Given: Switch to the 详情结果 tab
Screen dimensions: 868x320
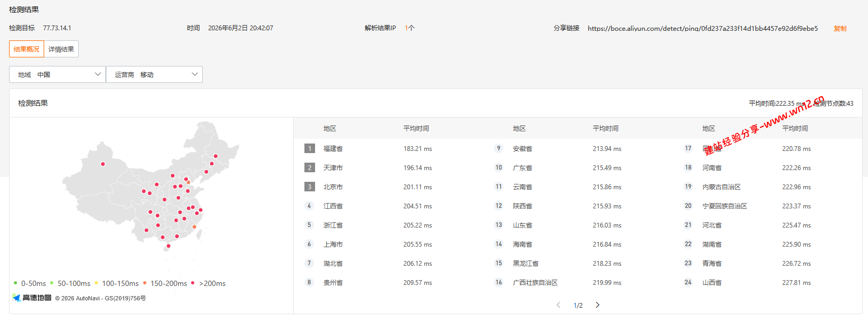Looking at the screenshot, I should pos(61,49).
